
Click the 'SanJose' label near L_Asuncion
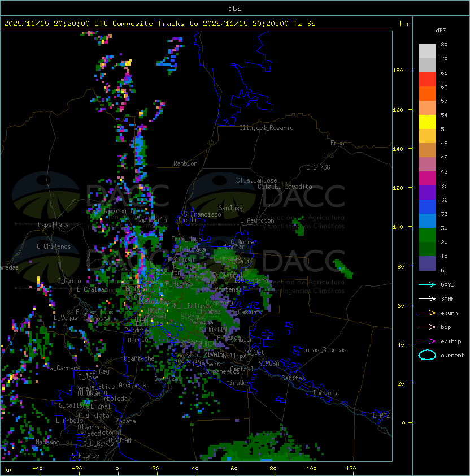pos(230,208)
